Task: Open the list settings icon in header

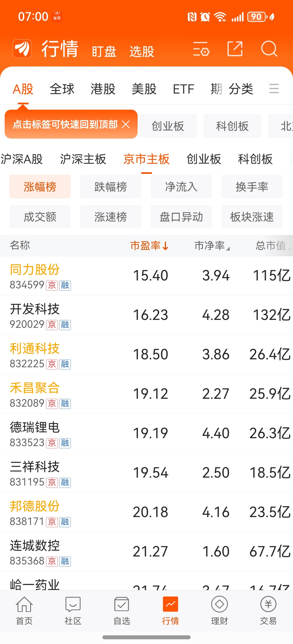Action: click(201, 49)
